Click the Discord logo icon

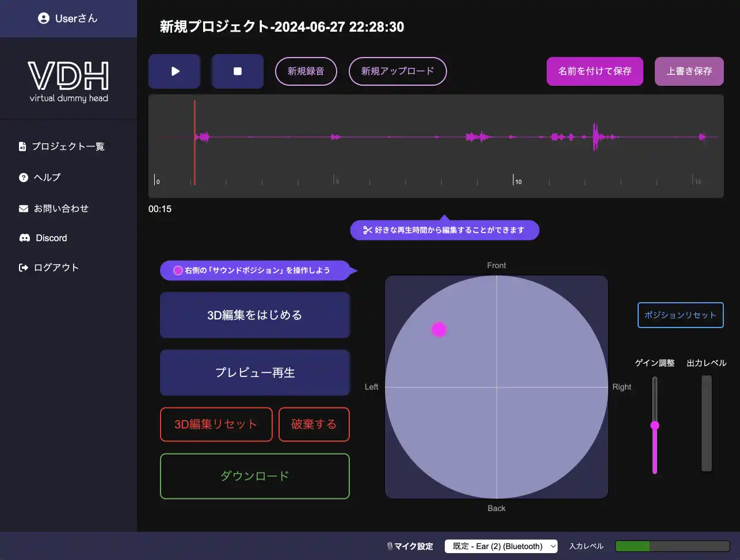tap(25, 238)
